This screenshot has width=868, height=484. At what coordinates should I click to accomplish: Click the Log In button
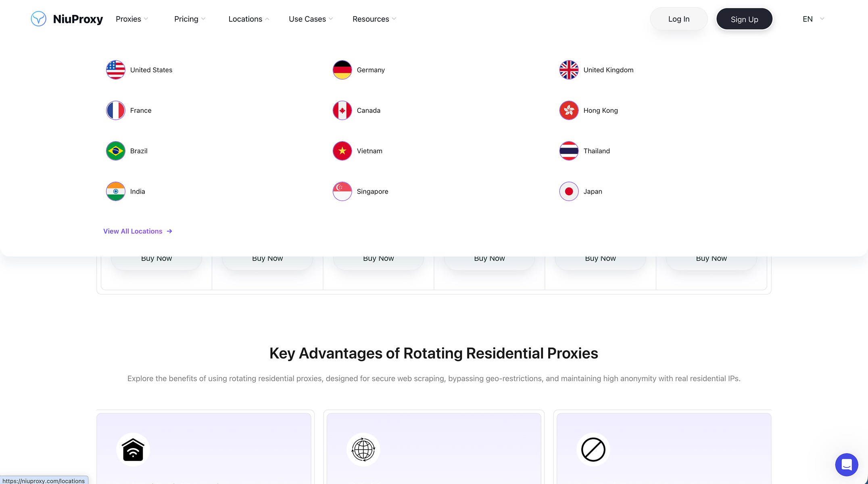click(x=679, y=19)
